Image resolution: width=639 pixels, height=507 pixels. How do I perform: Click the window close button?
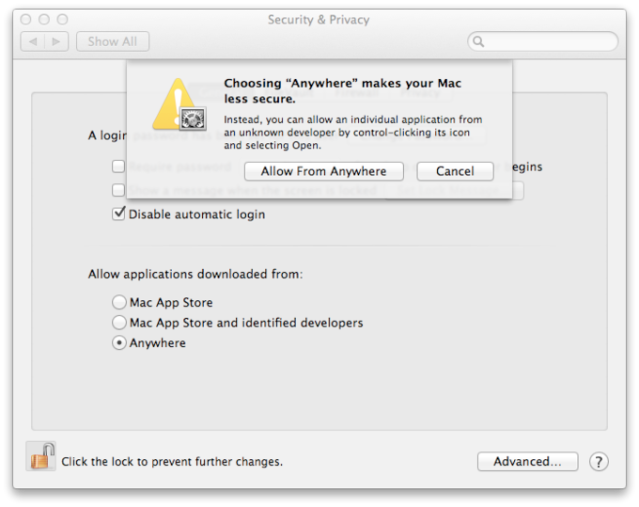pos(26,19)
